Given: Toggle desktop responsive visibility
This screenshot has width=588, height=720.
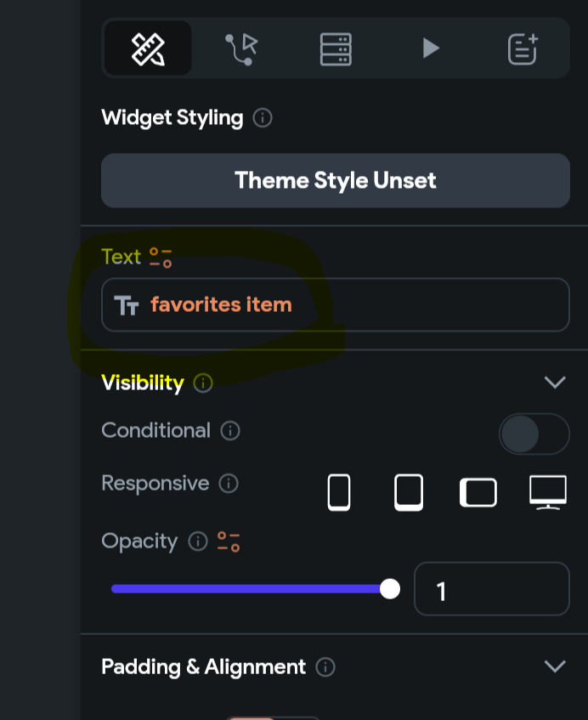Looking at the screenshot, I should pyautogui.click(x=547, y=492).
